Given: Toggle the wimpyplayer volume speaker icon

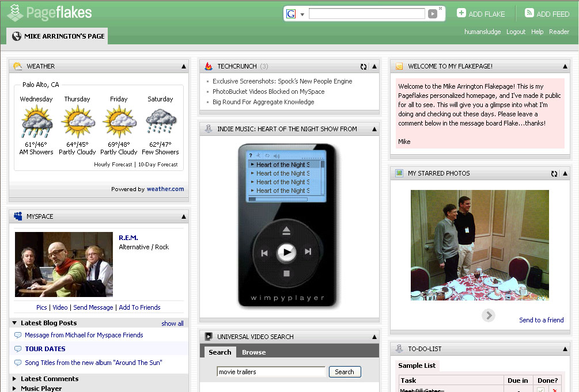Looking at the screenshot, I should point(277,155).
